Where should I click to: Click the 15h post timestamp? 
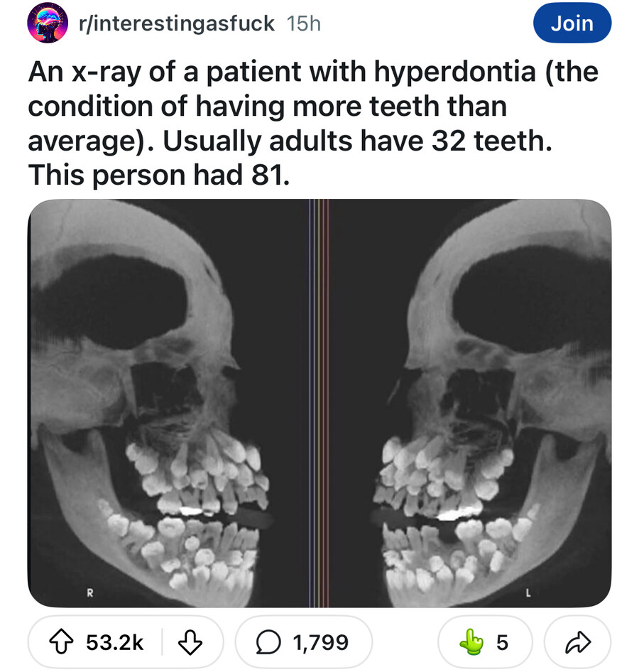click(304, 23)
